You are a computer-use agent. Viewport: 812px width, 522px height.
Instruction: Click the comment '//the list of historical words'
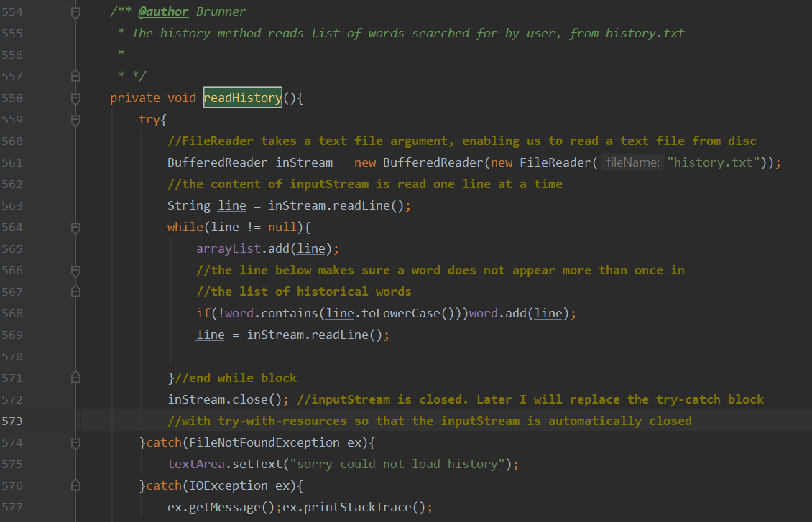(304, 292)
